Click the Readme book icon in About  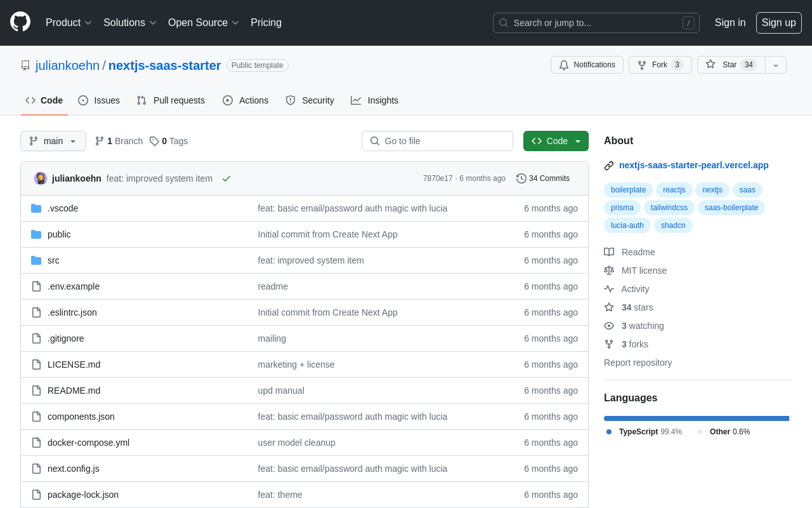tap(608, 252)
